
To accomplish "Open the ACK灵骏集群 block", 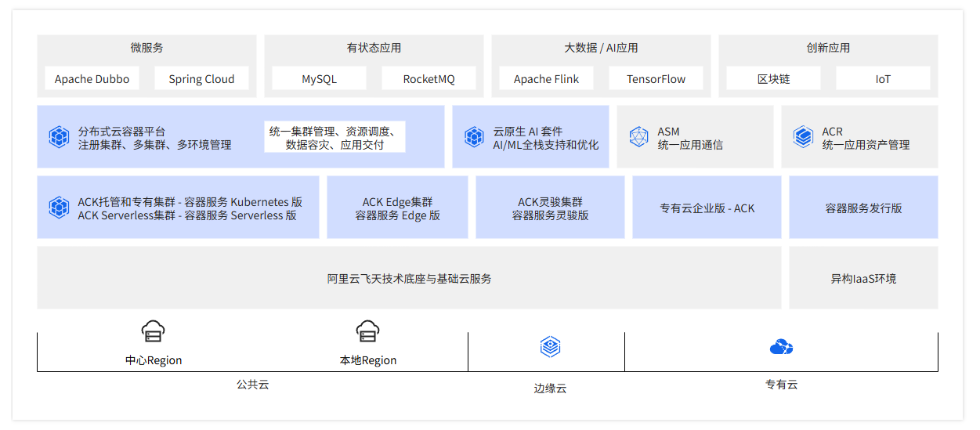I will click(550, 208).
